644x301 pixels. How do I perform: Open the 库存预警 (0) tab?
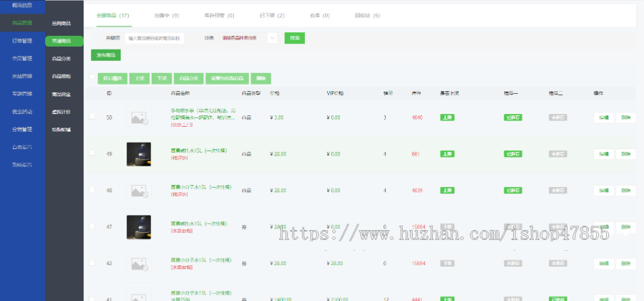pos(220,16)
